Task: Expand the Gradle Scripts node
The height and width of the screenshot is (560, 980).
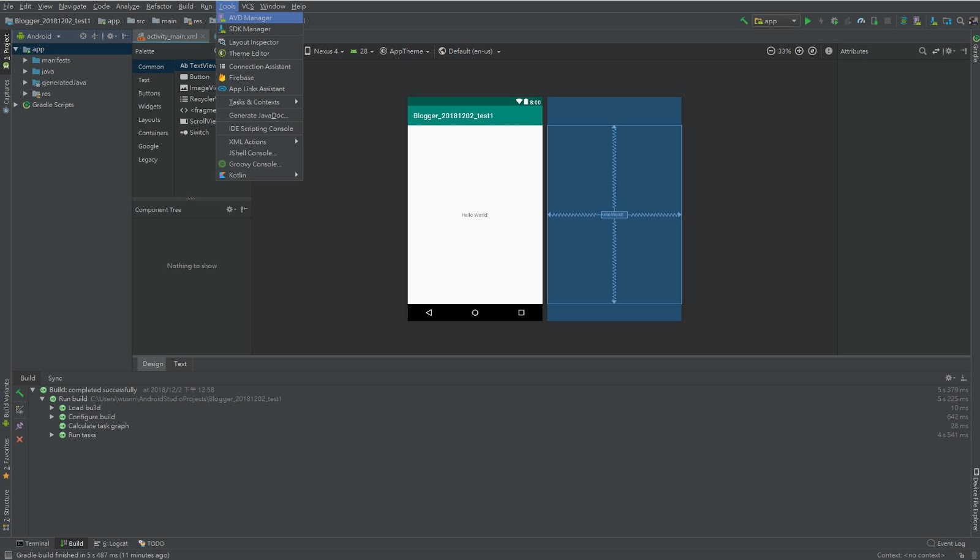Action: click(15, 105)
